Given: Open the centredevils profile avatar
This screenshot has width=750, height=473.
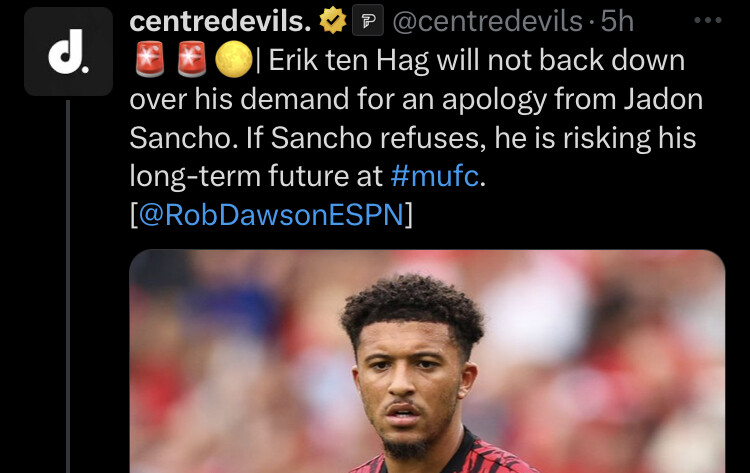Looking at the screenshot, I should (x=68, y=52).
